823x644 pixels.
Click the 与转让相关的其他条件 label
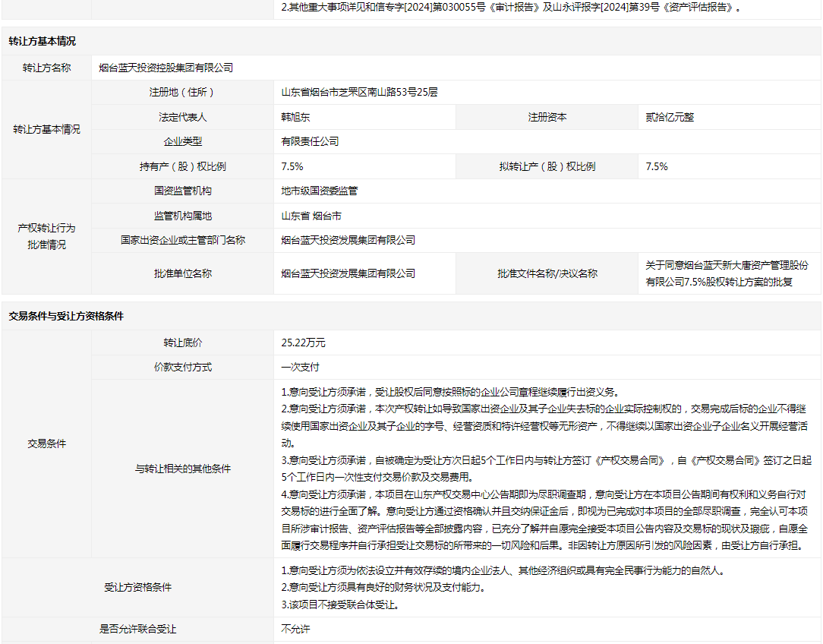point(183,469)
